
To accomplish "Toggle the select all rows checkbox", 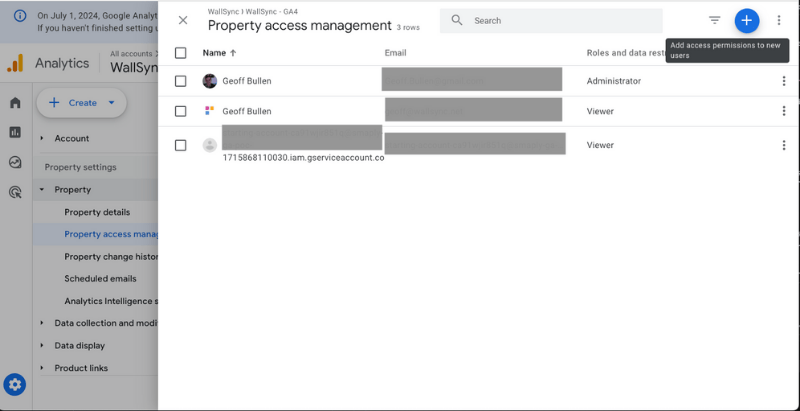I will click(180, 53).
